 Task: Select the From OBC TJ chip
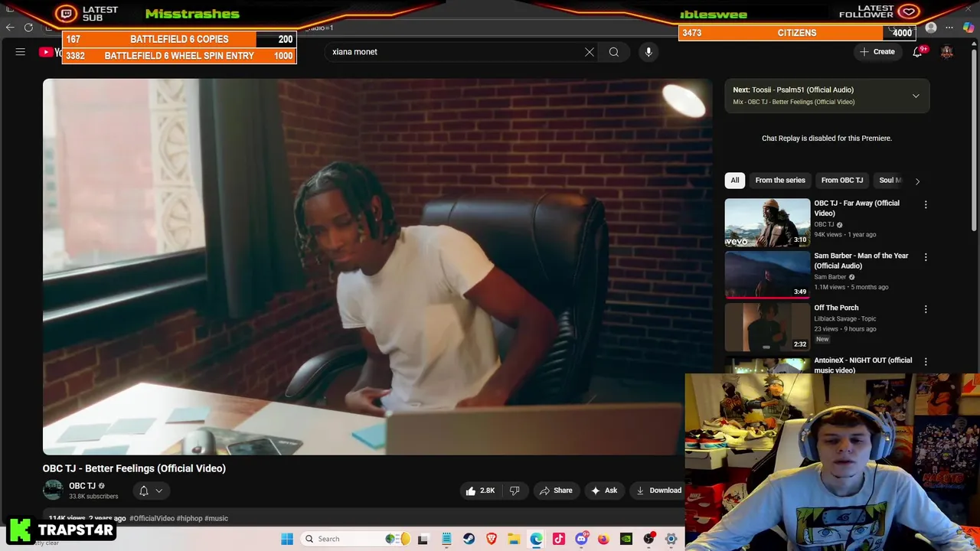click(x=842, y=180)
